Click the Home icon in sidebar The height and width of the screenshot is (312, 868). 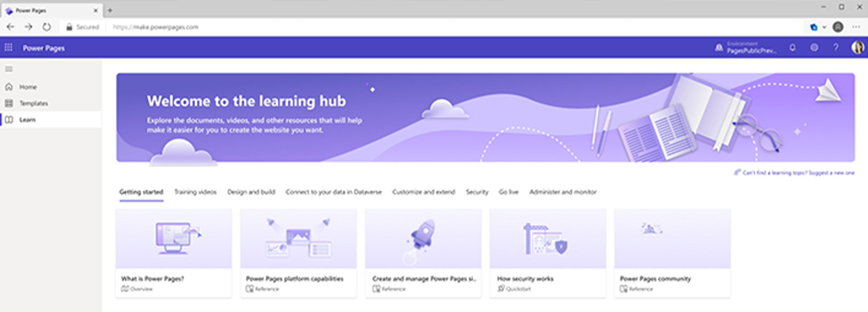tap(9, 87)
